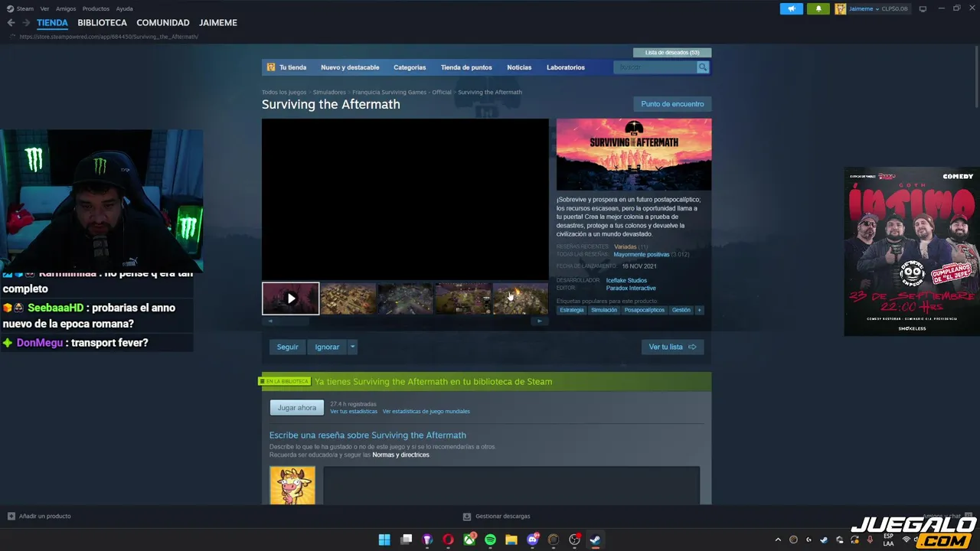Open Discord from the taskbar

point(533,540)
